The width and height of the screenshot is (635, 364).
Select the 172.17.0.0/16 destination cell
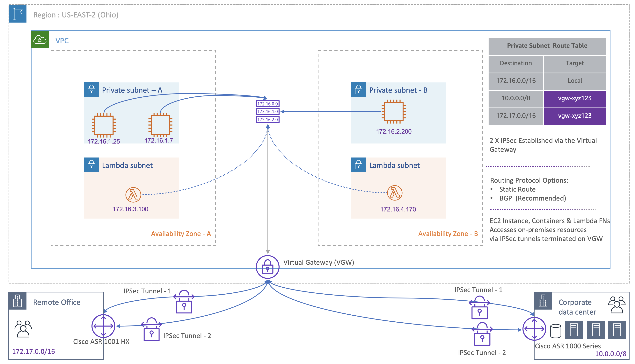pos(516,116)
